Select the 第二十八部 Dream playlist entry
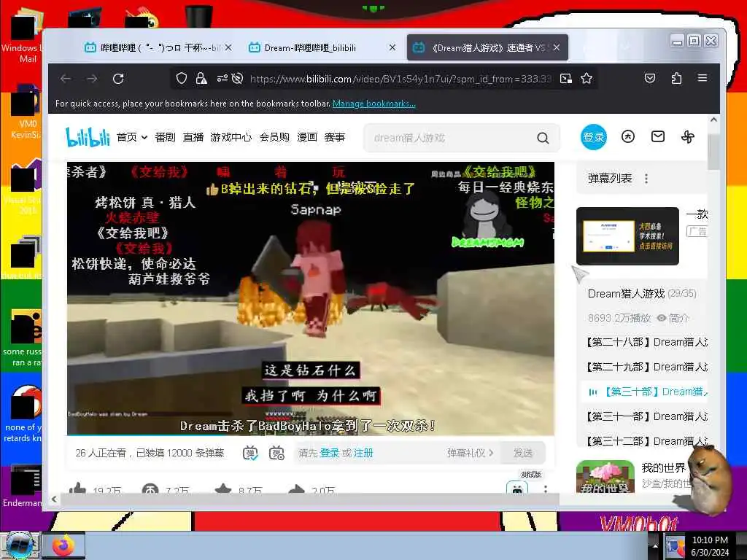Viewport: 747px width, 560px height. point(646,342)
